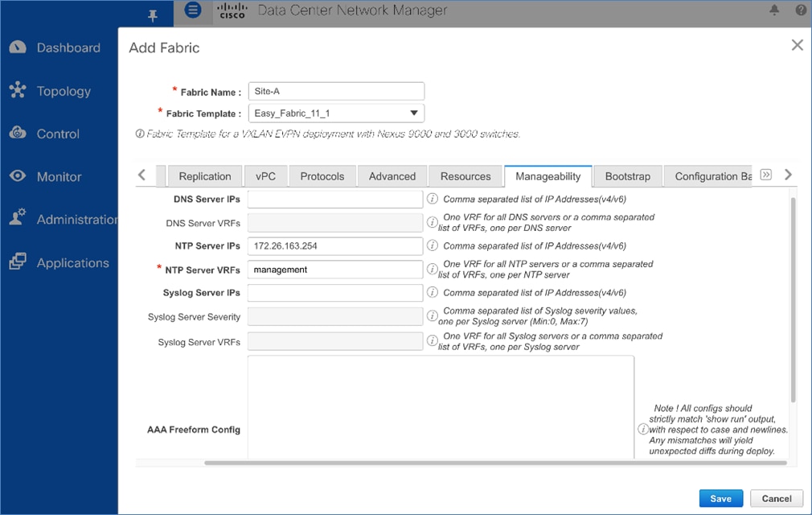Viewport: 812px width, 515px height.
Task: Open the Fabric Template dropdown
Action: coord(337,113)
